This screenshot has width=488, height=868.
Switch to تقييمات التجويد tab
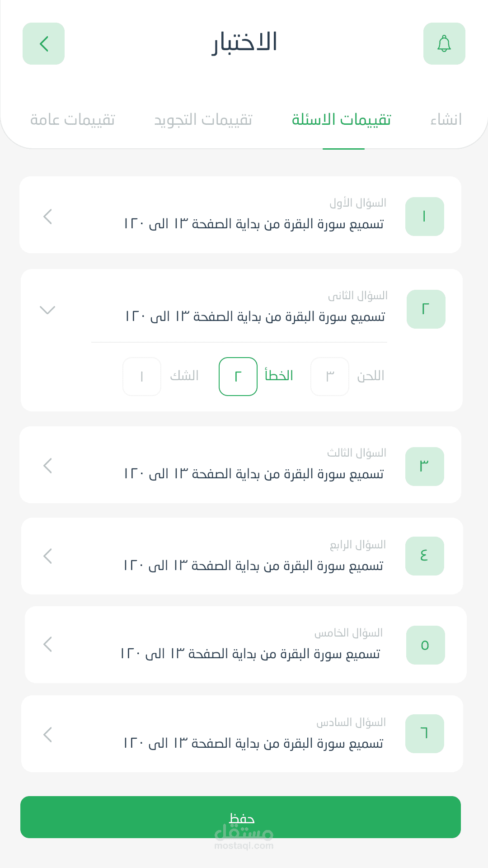pyautogui.click(x=203, y=120)
